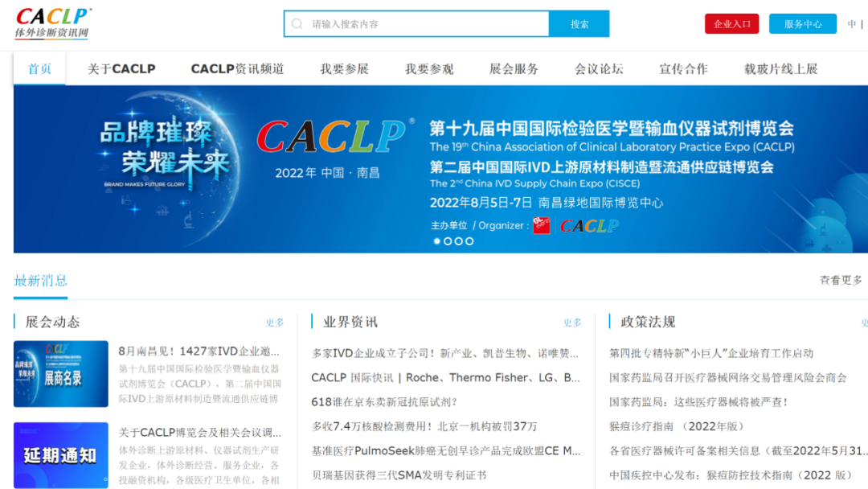Open article 国家药监局召开医疗器械网络交易管理风险会商会
The width and height of the screenshot is (868, 489).
728,378
